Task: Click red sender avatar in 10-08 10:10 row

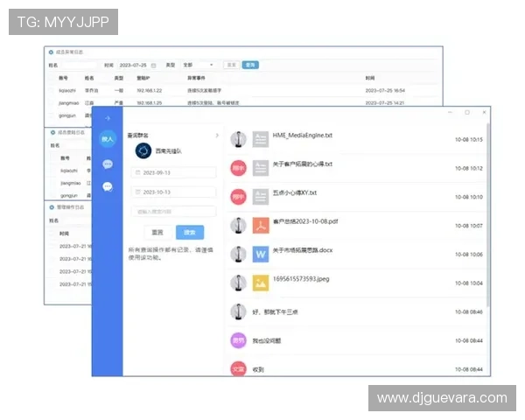Action: [x=238, y=197]
